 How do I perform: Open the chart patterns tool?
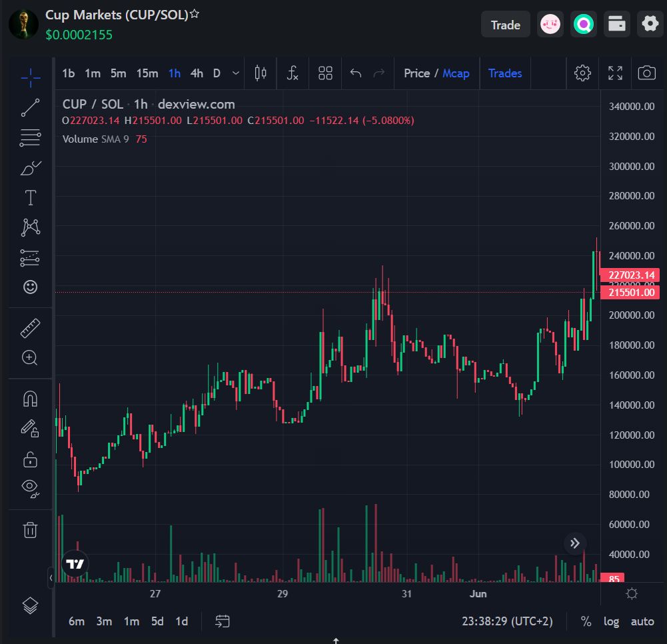(x=31, y=227)
